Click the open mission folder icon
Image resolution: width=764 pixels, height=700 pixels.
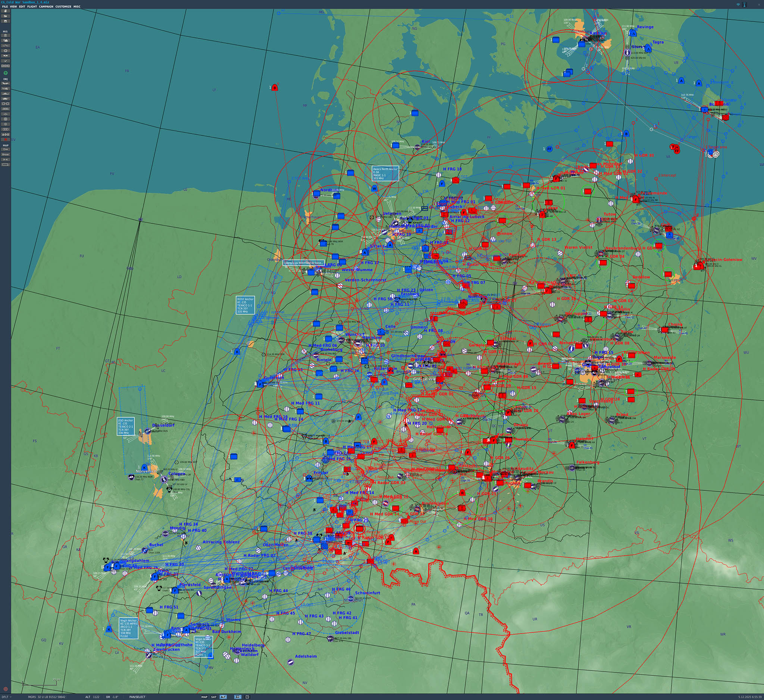pyautogui.click(x=5, y=16)
